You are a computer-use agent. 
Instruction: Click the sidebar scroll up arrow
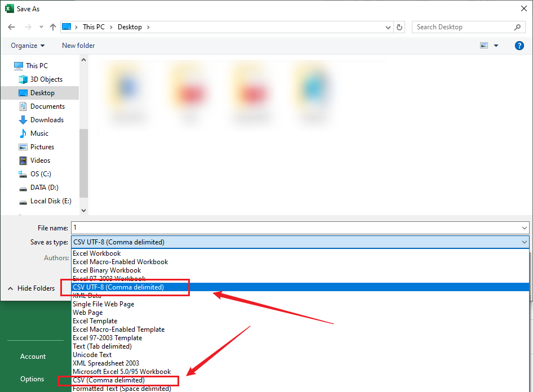click(x=83, y=60)
